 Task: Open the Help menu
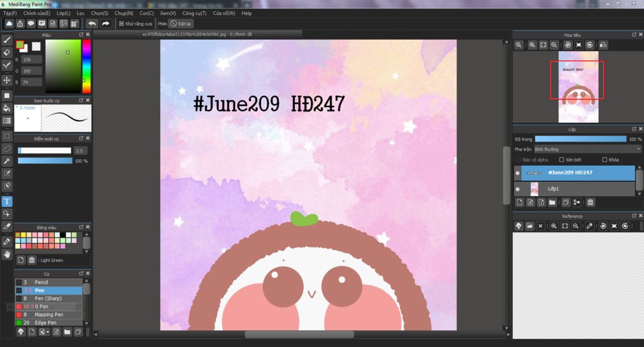point(247,13)
